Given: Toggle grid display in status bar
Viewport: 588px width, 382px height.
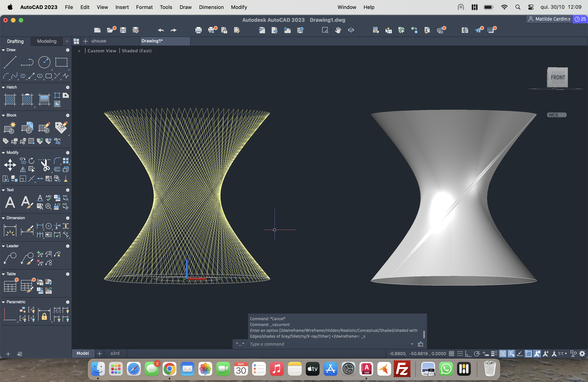Looking at the screenshot, I should click(451, 354).
